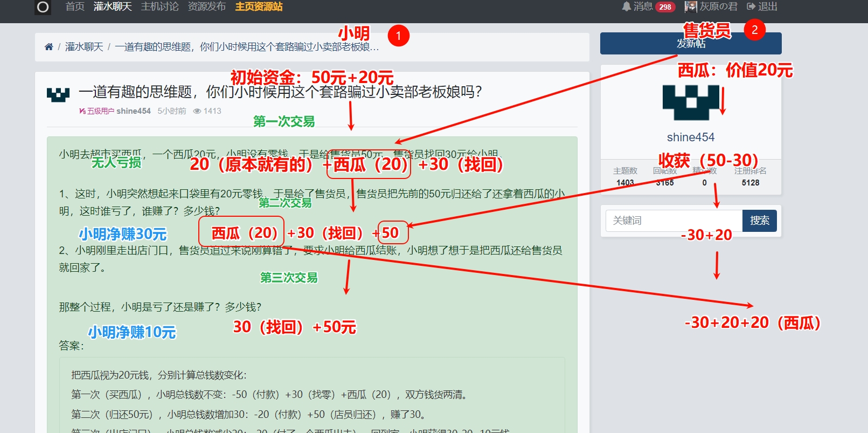Click the thread title heading

[280, 92]
